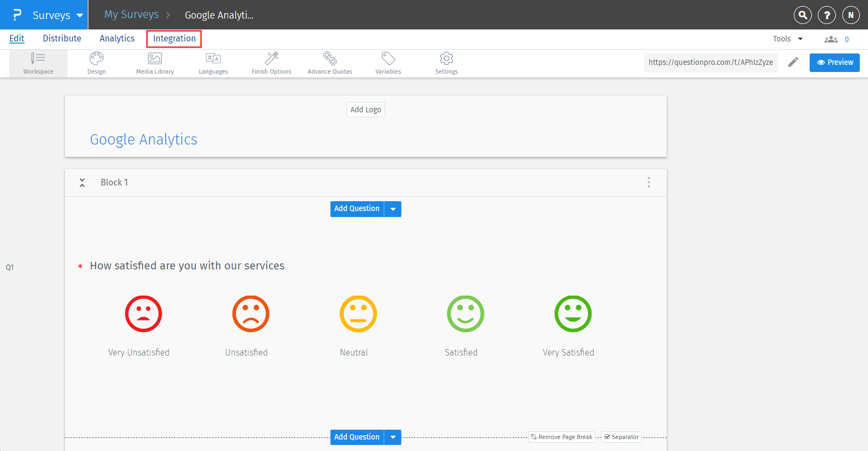
Task: Click the respondents people icon
Action: [x=831, y=39]
